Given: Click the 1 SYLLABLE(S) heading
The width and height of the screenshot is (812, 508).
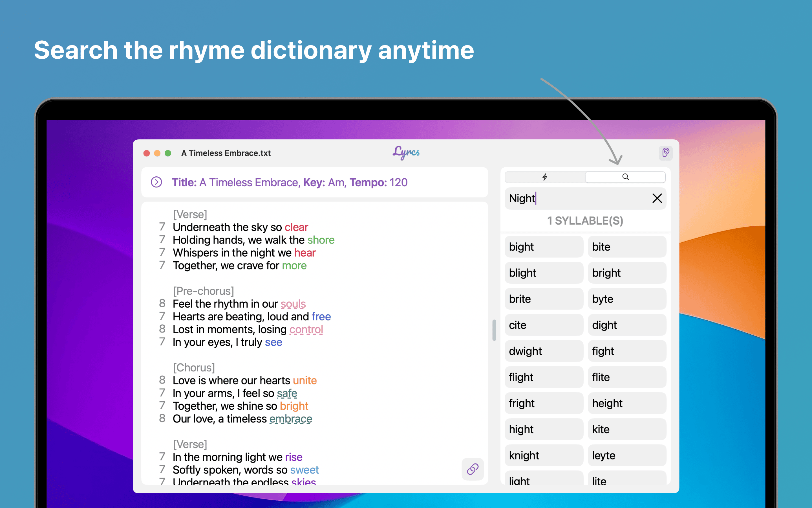Looking at the screenshot, I should (585, 221).
